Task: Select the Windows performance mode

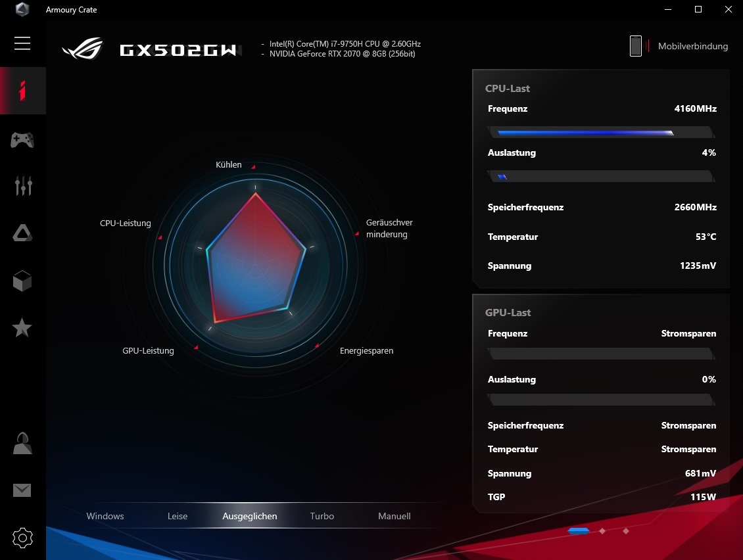Action: (x=105, y=516)
